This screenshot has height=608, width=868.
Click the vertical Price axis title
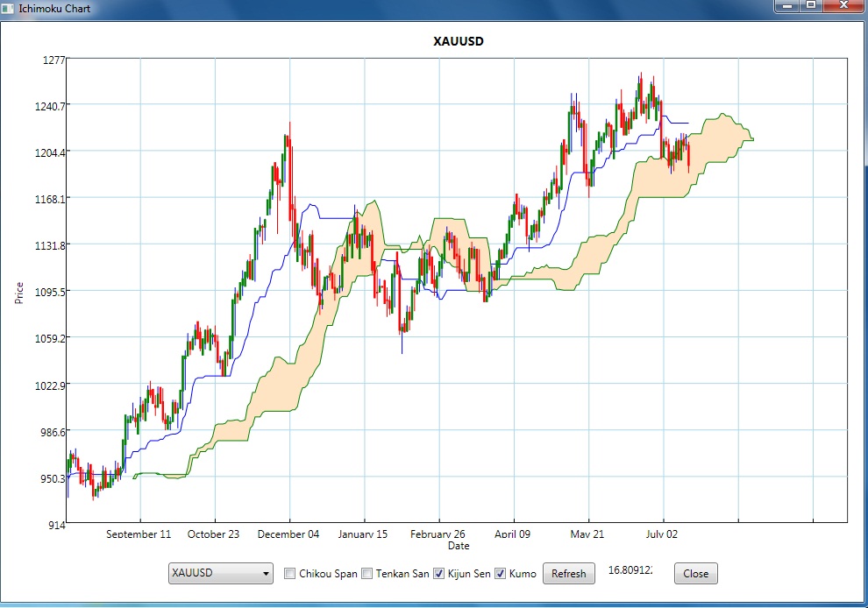(19, 293)
